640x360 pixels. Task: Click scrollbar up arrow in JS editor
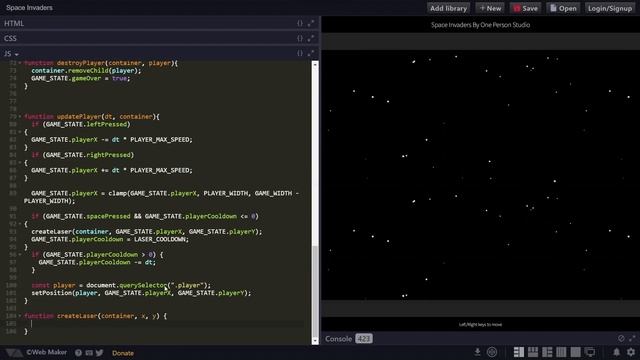(x=315, y=64)
